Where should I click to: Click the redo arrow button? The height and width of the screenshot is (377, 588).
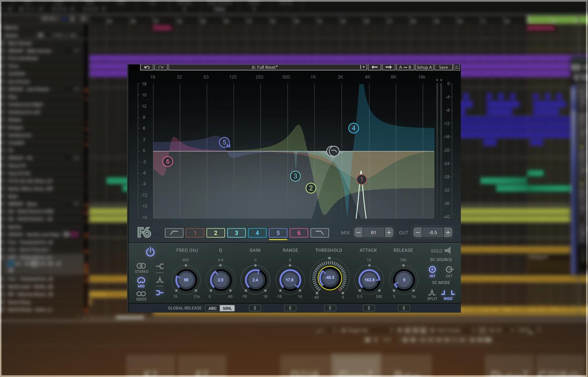pyautogui.click(x=161, y=67)
